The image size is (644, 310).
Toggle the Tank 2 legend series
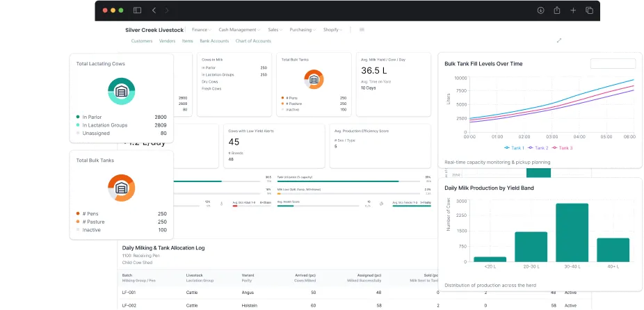(x=540, y=148)
